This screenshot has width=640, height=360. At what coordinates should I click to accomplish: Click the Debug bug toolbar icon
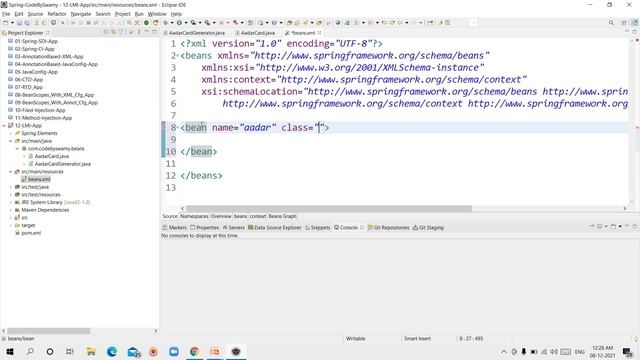pos(165,23)
